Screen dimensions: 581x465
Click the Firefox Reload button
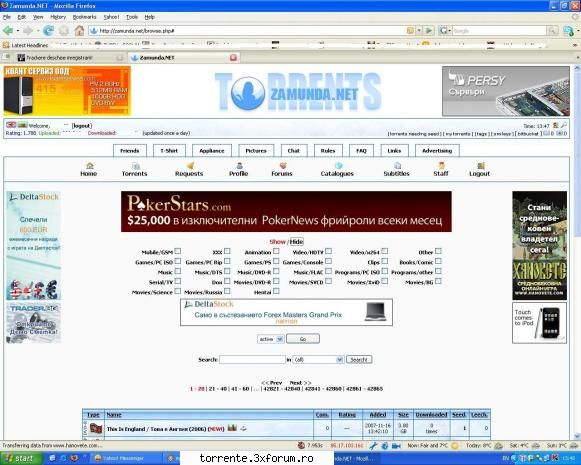(x=48, y=31)
